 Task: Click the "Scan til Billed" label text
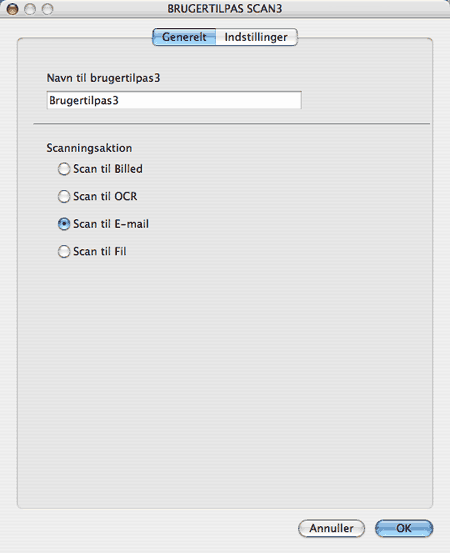[108, 169]
